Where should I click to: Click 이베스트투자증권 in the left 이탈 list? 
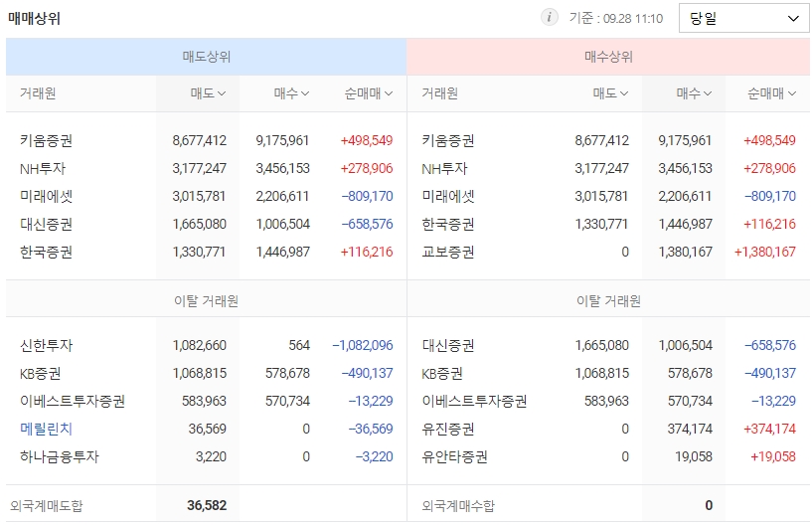(x=73, y=401)
